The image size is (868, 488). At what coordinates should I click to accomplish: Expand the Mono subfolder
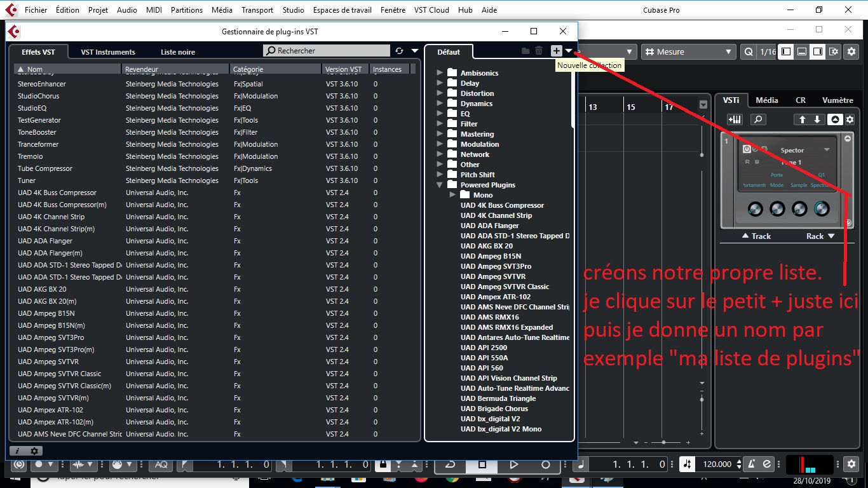452,195
